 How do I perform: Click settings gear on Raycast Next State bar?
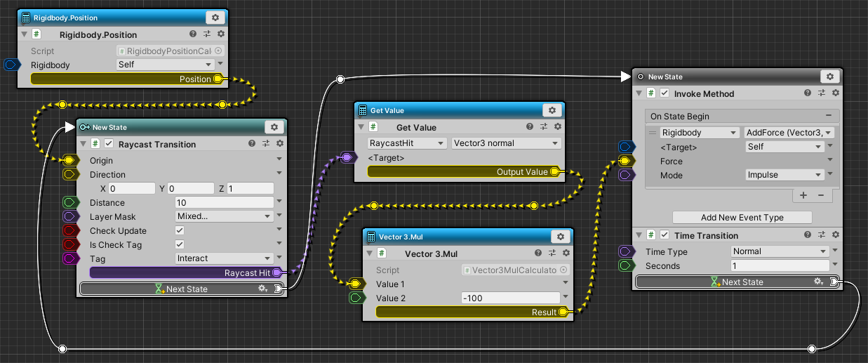pyautogui.click(x=262, y=289)
